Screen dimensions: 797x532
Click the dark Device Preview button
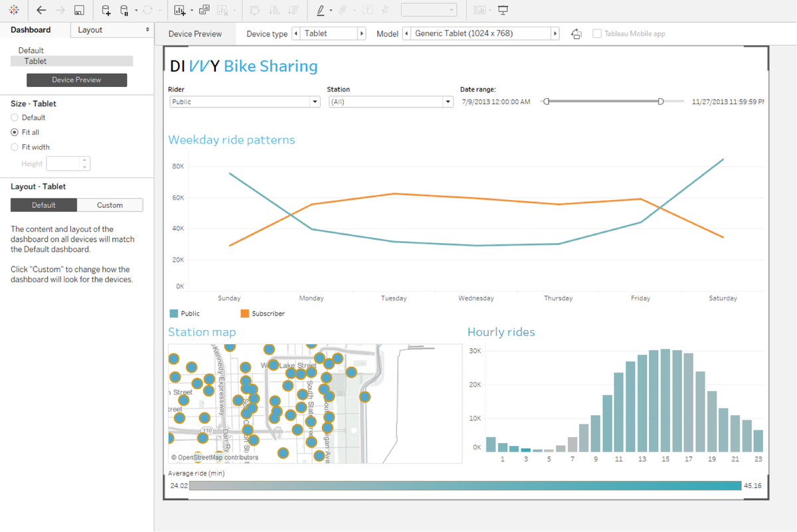pyautogui.click(x=76, y=80)
